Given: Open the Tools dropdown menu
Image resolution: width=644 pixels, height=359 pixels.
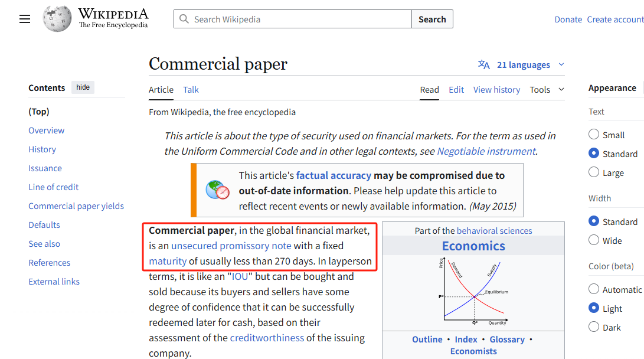Looking at the screenshot, I should (547, 90).
